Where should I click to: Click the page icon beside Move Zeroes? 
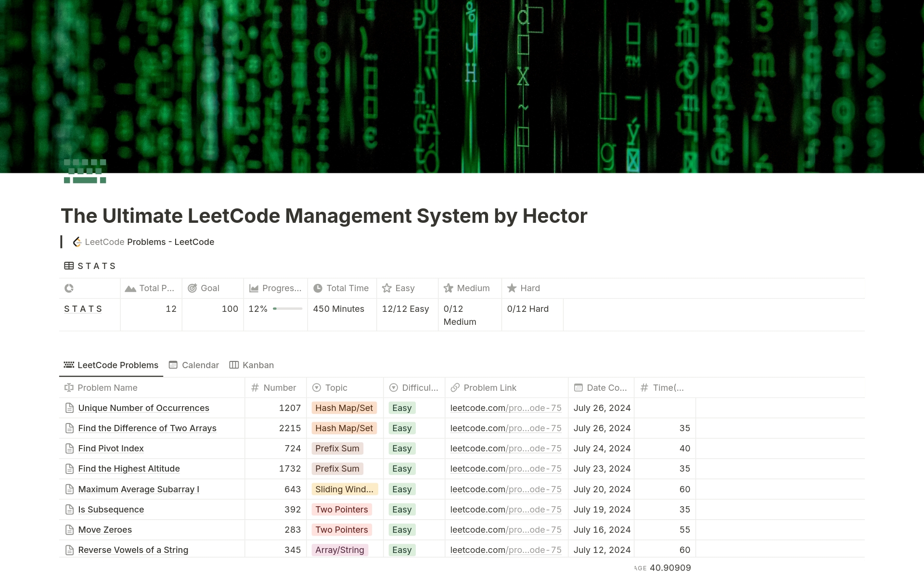pos(69,530)
